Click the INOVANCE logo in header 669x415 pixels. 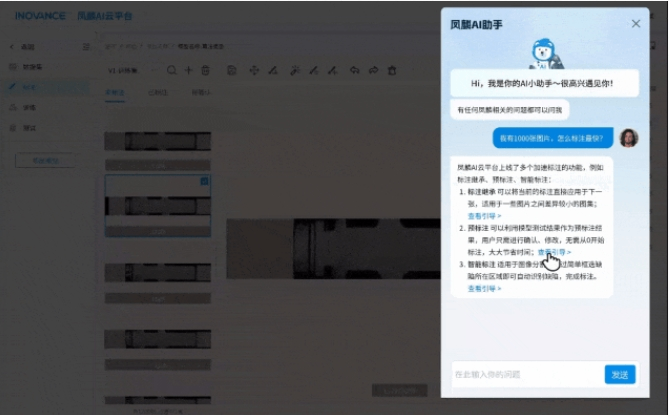point(40,16)
